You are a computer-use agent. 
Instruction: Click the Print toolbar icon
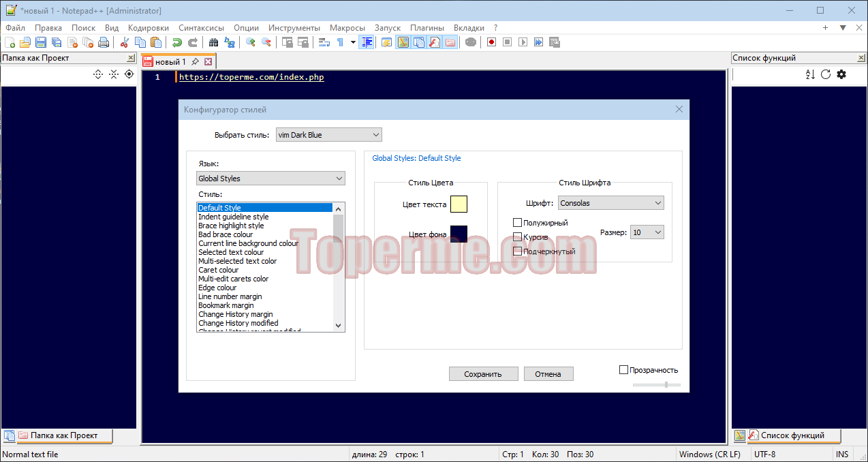(x=104, y=42)
